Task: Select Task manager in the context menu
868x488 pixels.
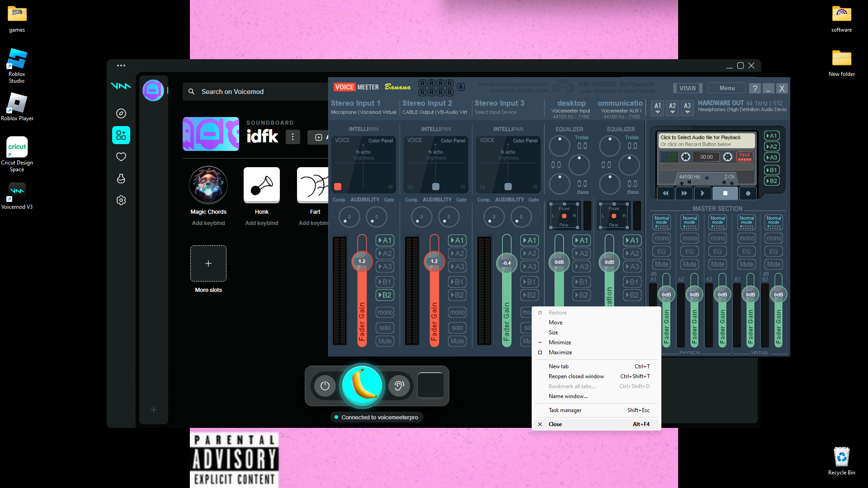Action: [x=565, y=410]
